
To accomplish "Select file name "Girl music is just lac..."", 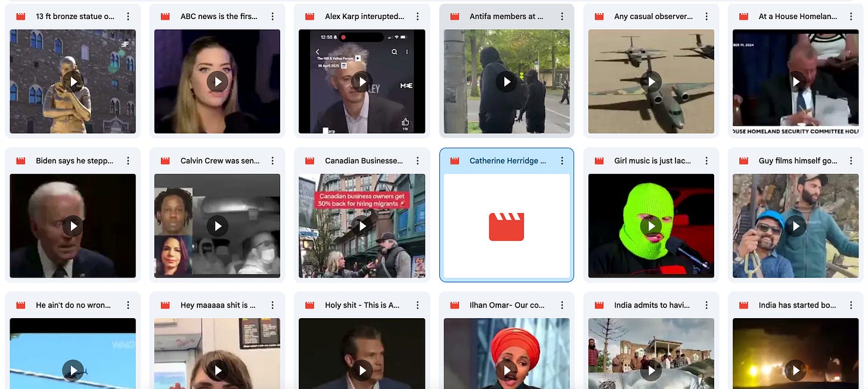I will pyautogui.click(x=653, y=161).
